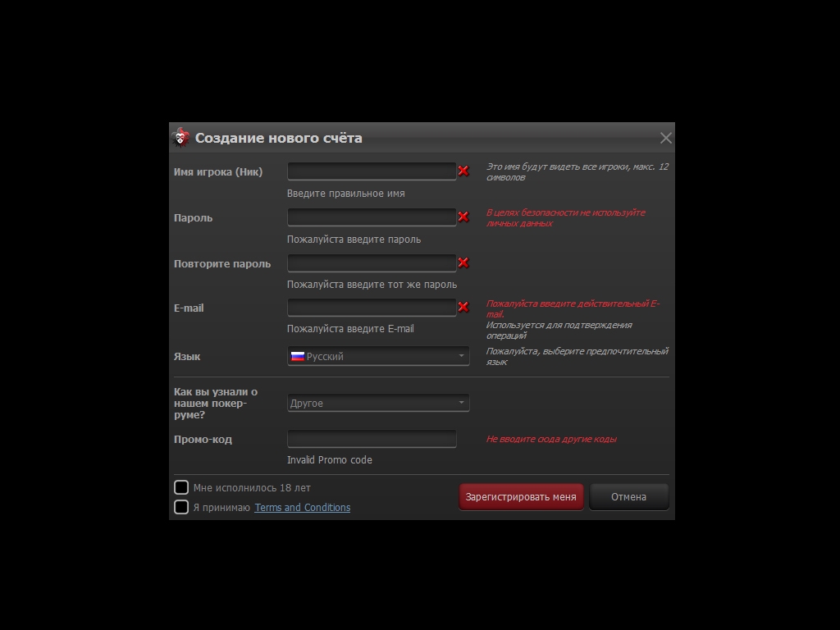Click red X error icon beside E-mail field
Viewport: 840px width, 630px height.
pos(463,307)
